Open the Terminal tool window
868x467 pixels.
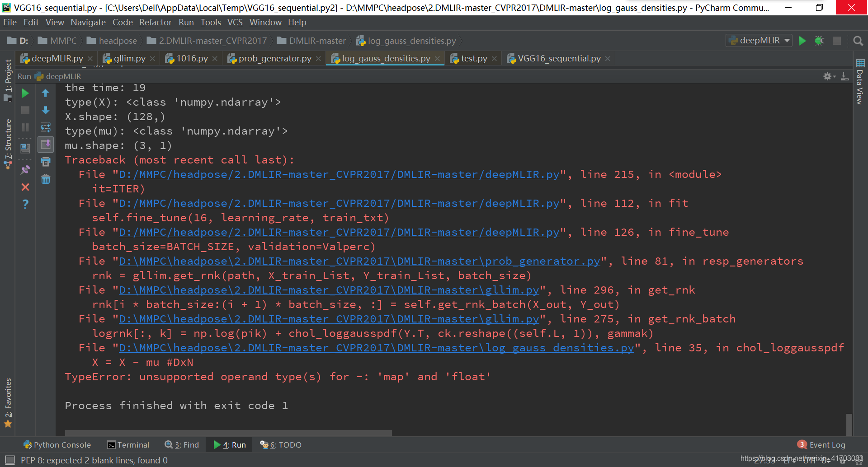(128, 445)
